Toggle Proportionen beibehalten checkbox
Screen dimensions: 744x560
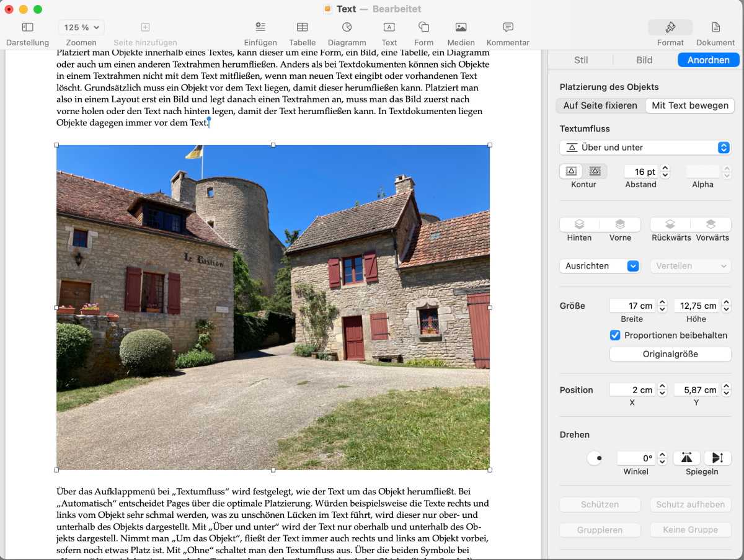coord(615,336)
